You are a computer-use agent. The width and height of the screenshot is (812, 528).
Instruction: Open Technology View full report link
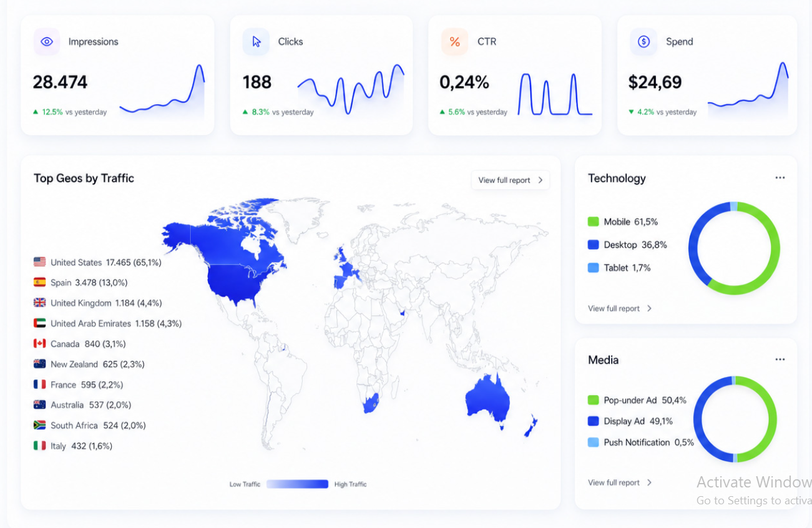620,308
